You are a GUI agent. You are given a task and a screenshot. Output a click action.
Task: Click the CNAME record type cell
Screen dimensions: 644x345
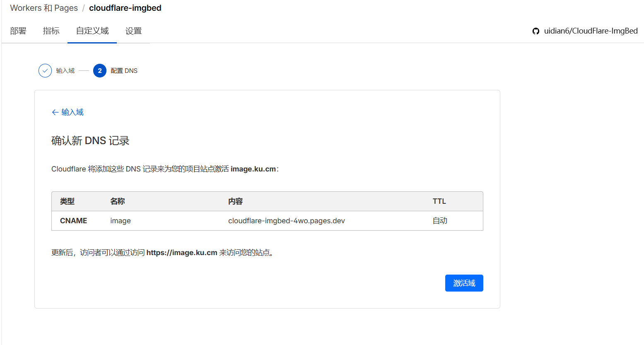coord(74,221)
